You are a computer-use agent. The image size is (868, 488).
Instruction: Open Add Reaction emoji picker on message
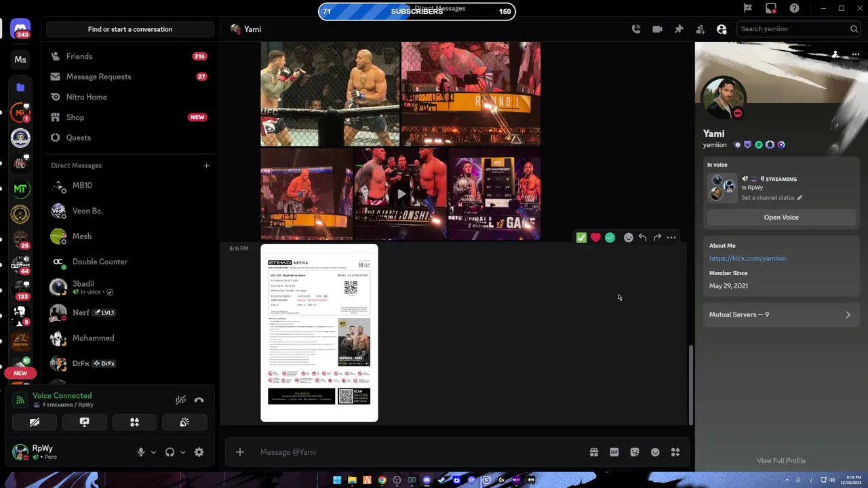tap(629, 237)
